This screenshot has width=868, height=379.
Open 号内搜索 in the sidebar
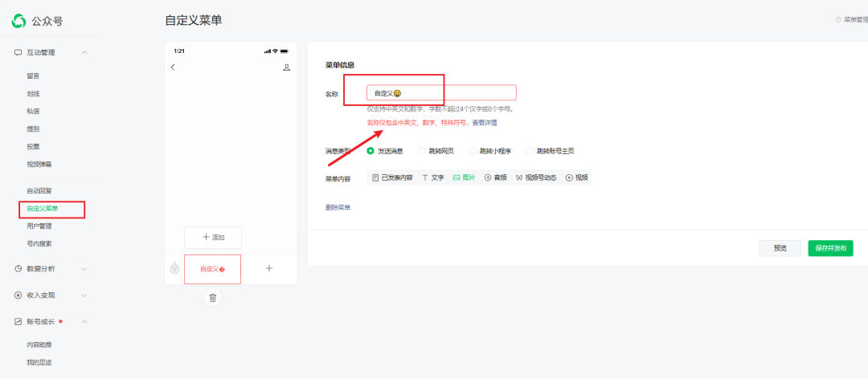tap(39, 244)
